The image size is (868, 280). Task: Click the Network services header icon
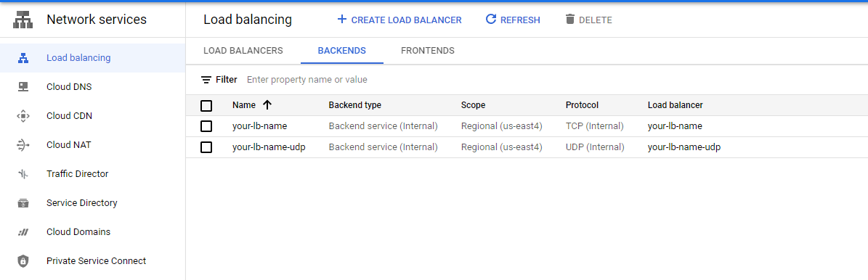pos(23,20)
